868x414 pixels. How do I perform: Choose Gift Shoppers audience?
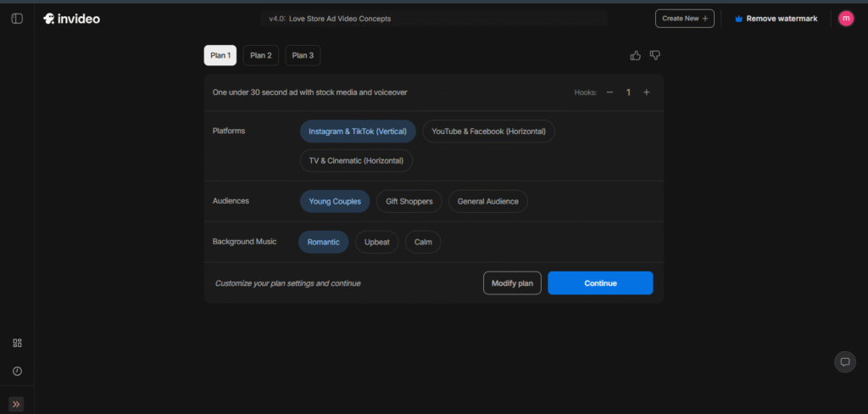click(x=409, y=201)
